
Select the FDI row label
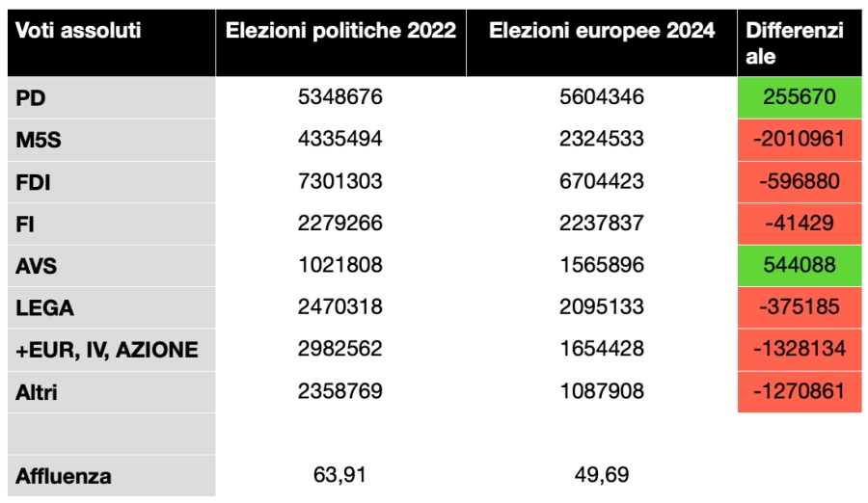(35, 181)
